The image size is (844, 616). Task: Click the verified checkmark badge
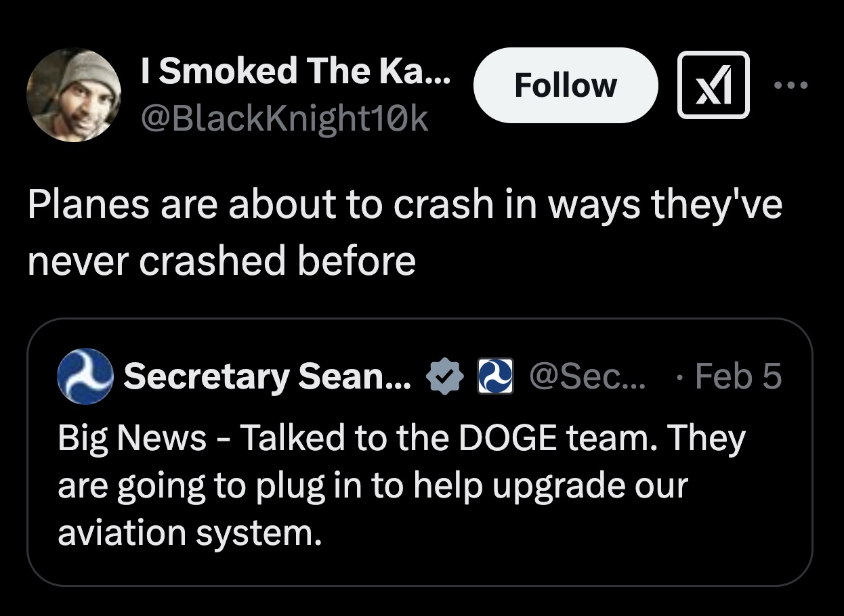[445, 376]
